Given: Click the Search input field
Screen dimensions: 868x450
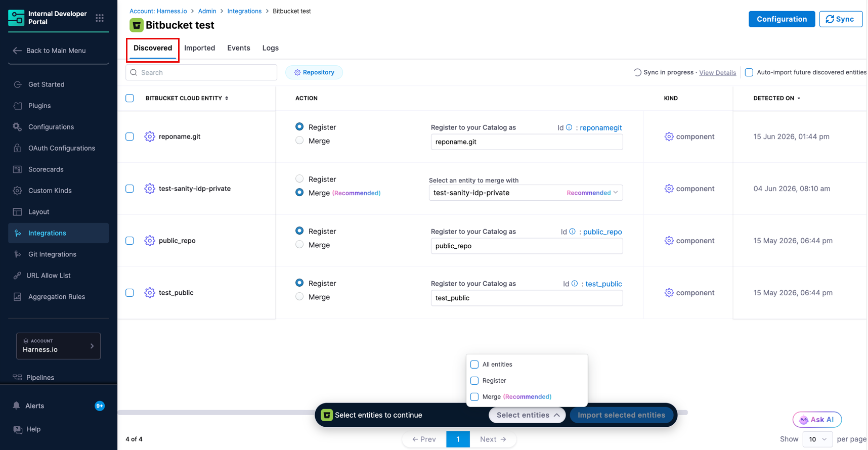Looking at the screenshot, I should pyautogui.click(x=201, y=72).
